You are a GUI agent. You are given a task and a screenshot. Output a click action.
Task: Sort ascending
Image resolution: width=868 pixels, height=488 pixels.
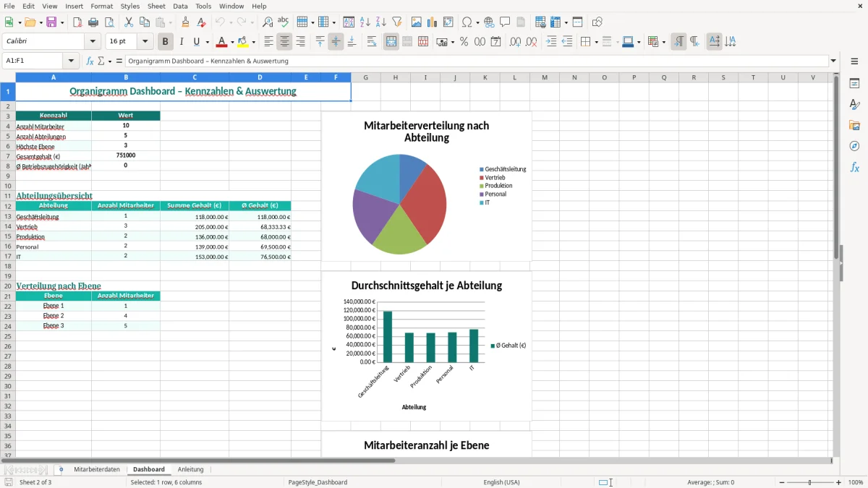365,22
